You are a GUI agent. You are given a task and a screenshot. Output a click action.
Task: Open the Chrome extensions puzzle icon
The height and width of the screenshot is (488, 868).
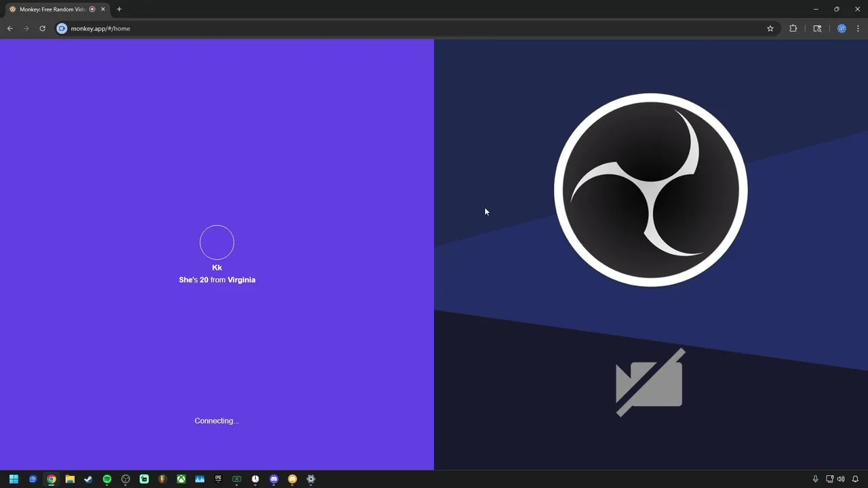point(793,28)
